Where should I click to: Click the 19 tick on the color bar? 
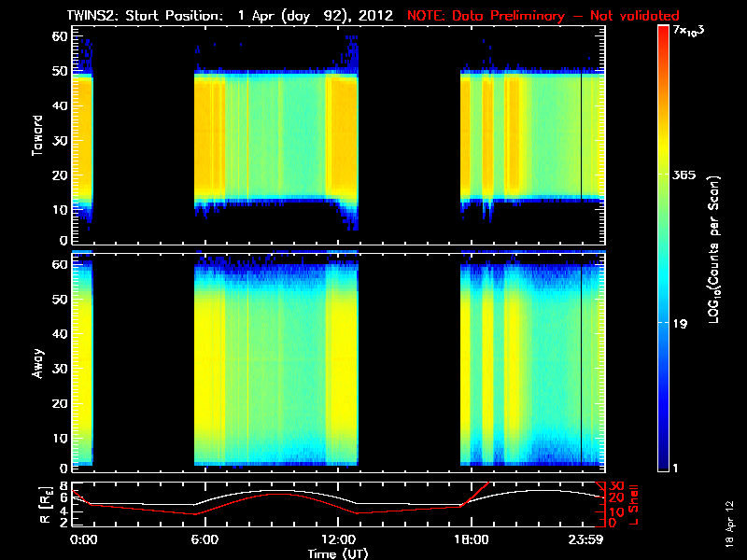(x=680, y=324)
